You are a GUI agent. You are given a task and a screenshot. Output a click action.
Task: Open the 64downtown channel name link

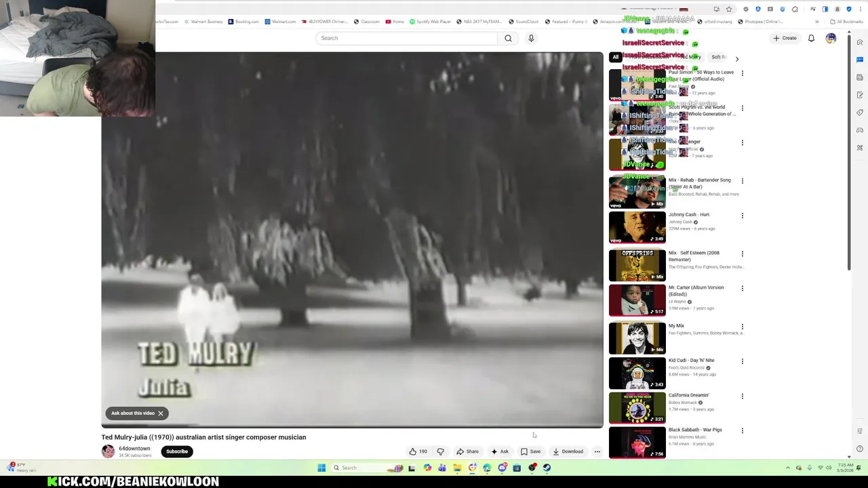tap(134, 449)
